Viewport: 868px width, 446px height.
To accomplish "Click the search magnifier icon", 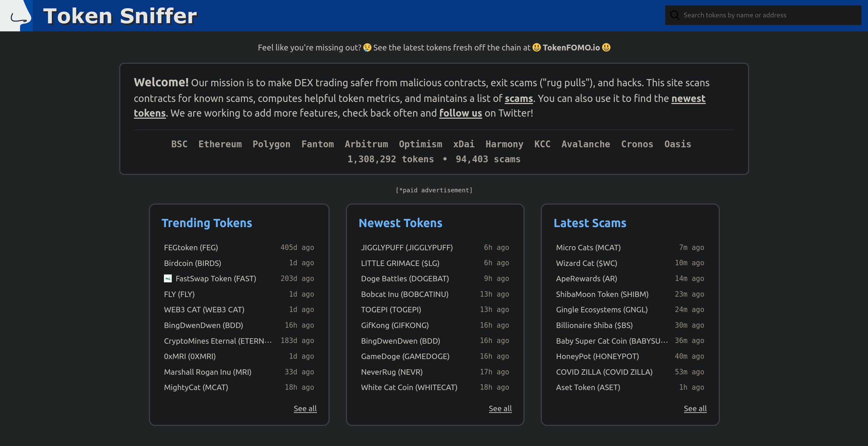I will tap(674, 15).
